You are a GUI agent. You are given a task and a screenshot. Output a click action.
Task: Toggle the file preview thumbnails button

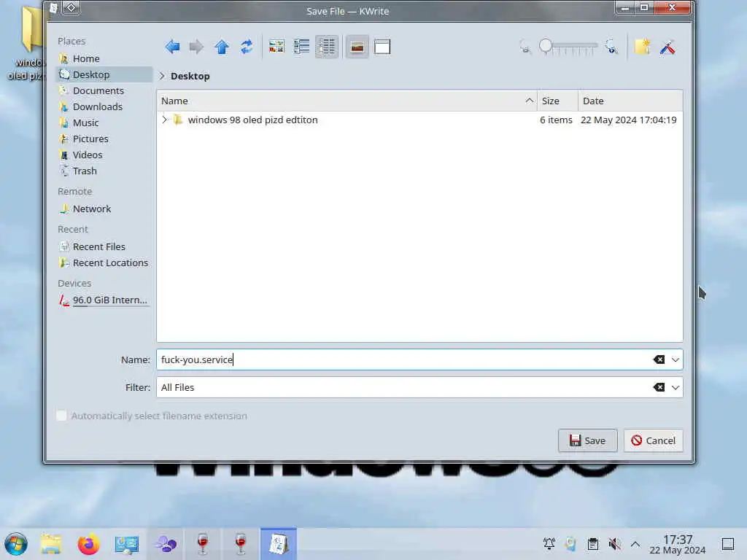coord(357,47)
